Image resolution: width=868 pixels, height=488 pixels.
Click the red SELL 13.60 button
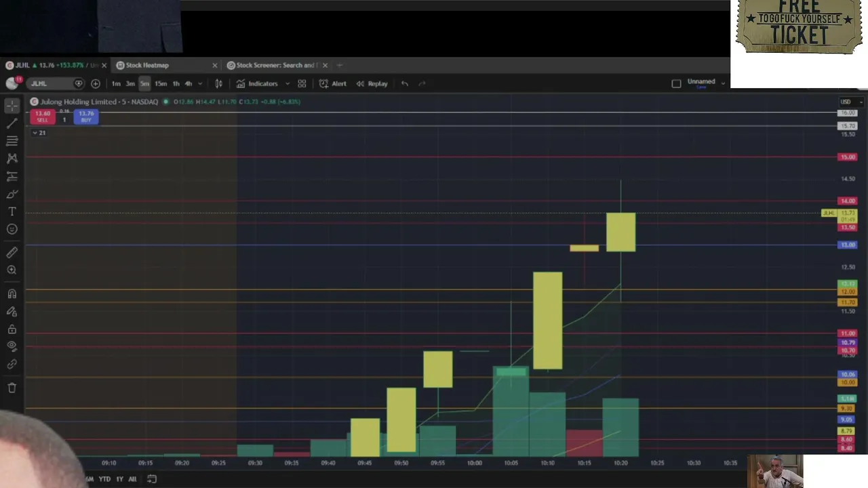(42, 117)
